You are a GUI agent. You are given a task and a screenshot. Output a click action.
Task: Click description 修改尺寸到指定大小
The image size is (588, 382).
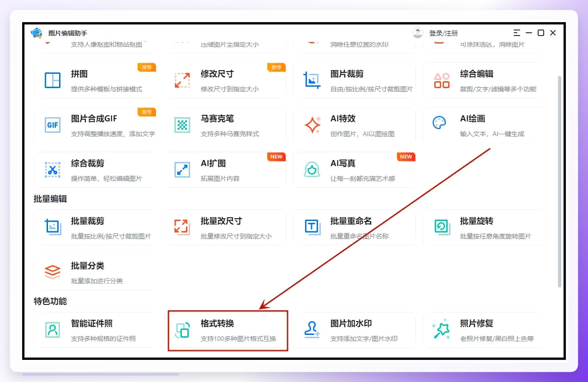(x=230, y=89)
